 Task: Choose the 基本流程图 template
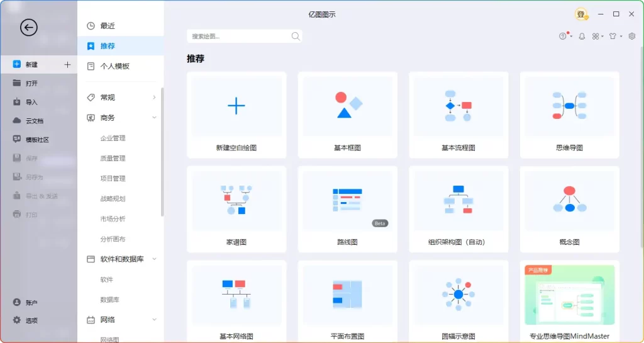click(x=458, y=115)
